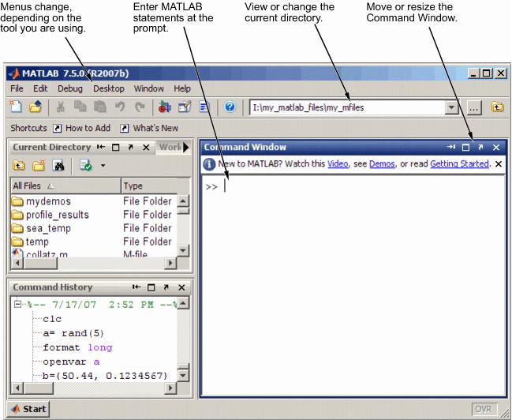The height and width of the screenshot is (420, 512).
Task: Undock the Command History panel
Action: (166, 287)
